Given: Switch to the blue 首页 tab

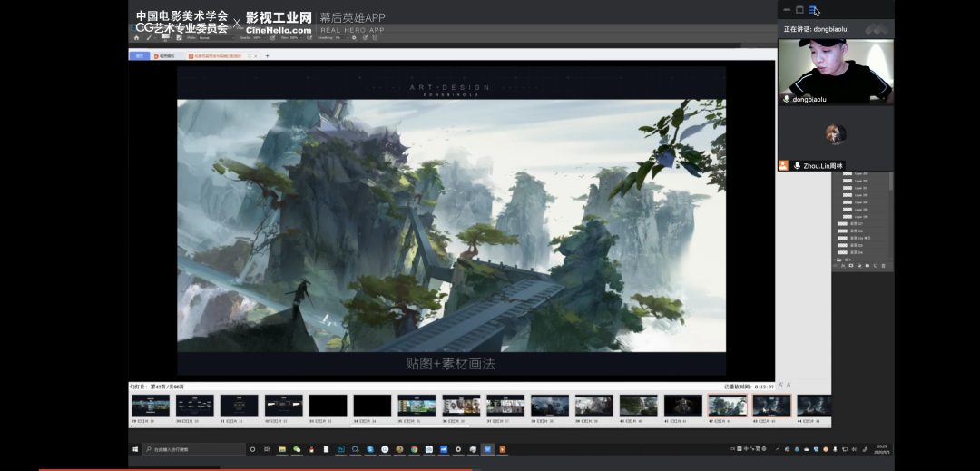Looking at the screenshot, I should click(x=140, y=55).
